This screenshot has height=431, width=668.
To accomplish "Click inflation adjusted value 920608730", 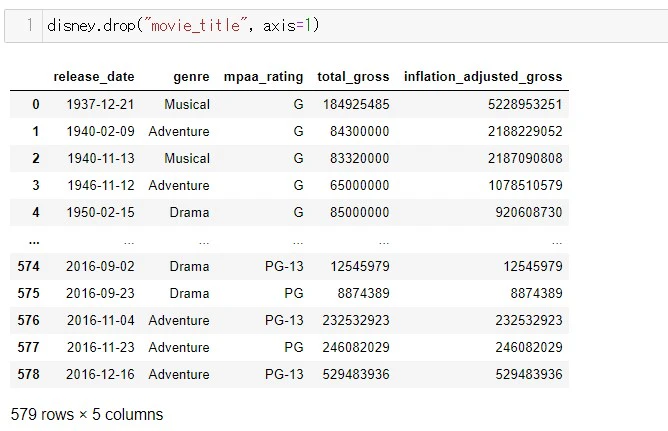I will tap(529, 212).
